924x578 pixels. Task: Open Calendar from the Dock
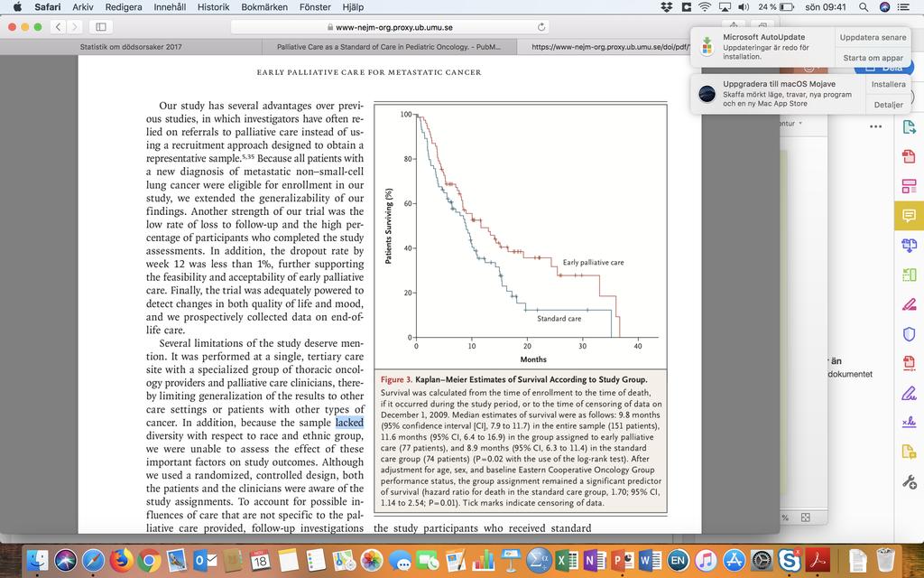pyautogui.click(x=260, y=560)
